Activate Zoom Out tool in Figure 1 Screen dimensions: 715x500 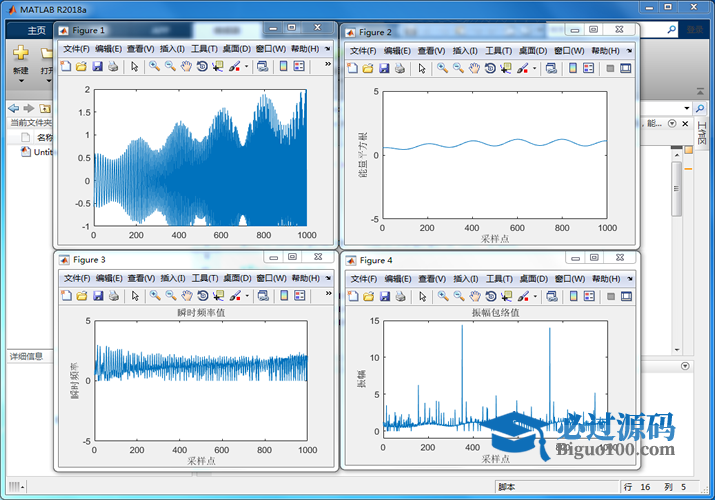tap(170, 67)
